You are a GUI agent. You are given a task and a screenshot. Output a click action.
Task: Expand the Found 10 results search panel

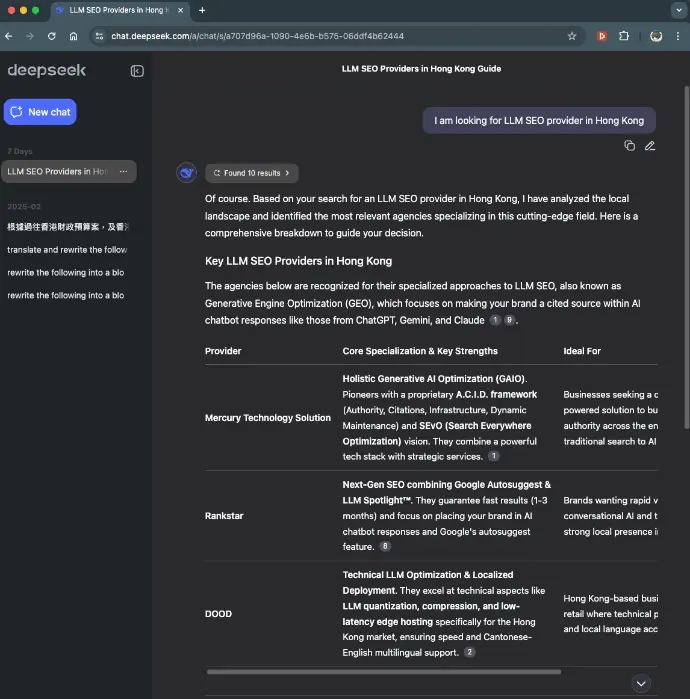pos(252,173)
